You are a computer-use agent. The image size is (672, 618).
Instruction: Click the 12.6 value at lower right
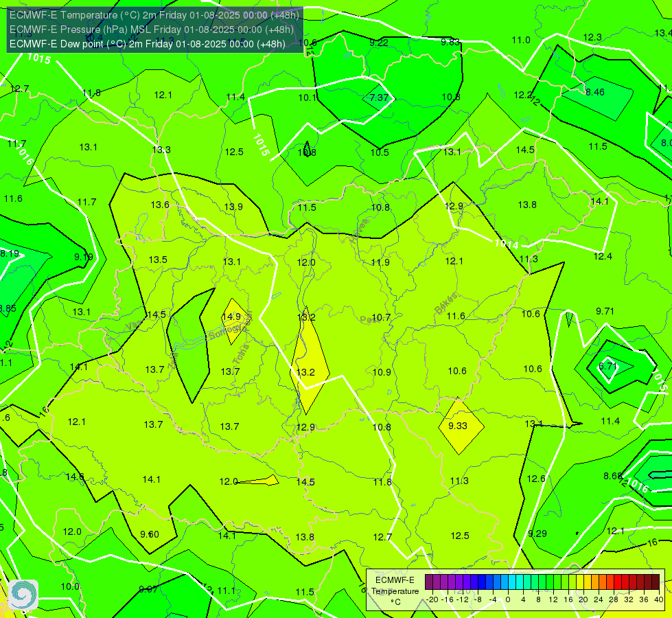[x=536, y=479]
